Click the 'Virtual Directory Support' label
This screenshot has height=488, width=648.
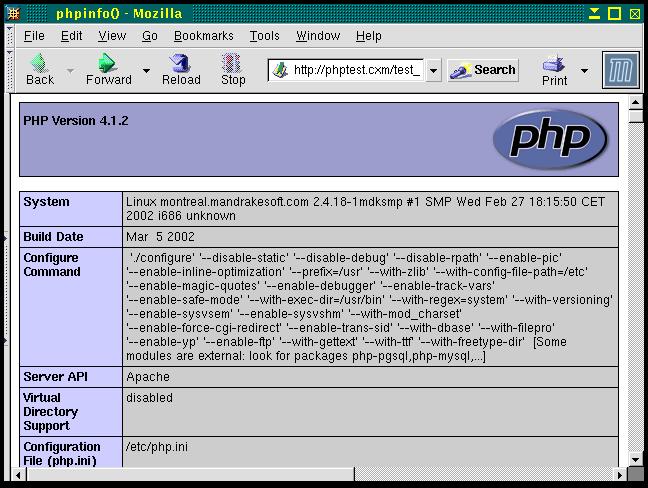click(50, 412)
